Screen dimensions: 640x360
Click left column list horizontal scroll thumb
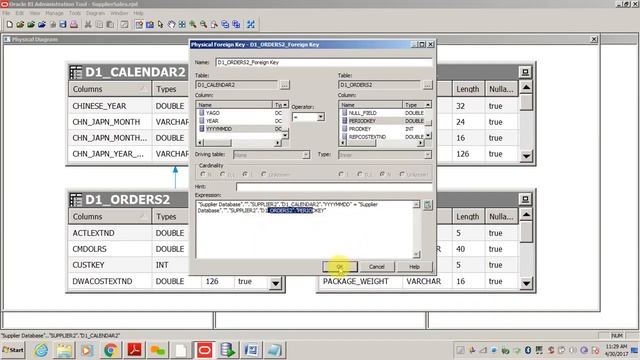pyautogui.click(x=217, y=143)
